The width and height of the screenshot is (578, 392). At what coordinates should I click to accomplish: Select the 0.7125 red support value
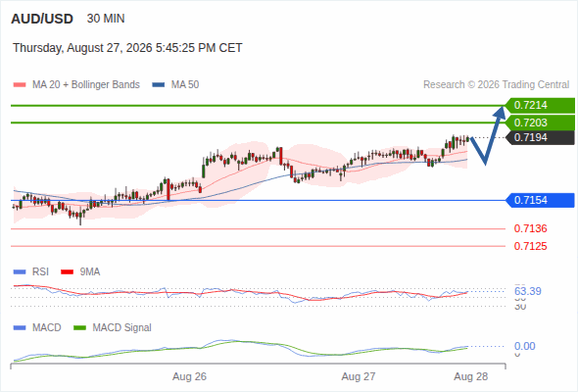[x=530, y=246]
